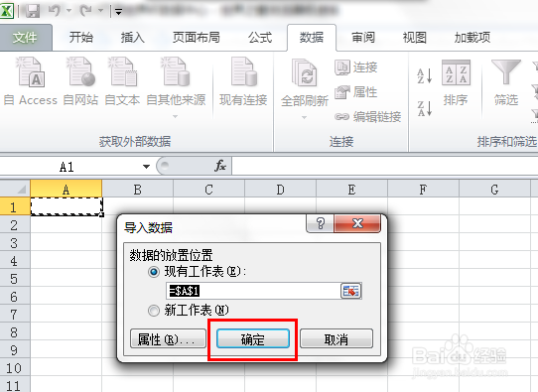Click the fx insert function button

coord(219,167)
